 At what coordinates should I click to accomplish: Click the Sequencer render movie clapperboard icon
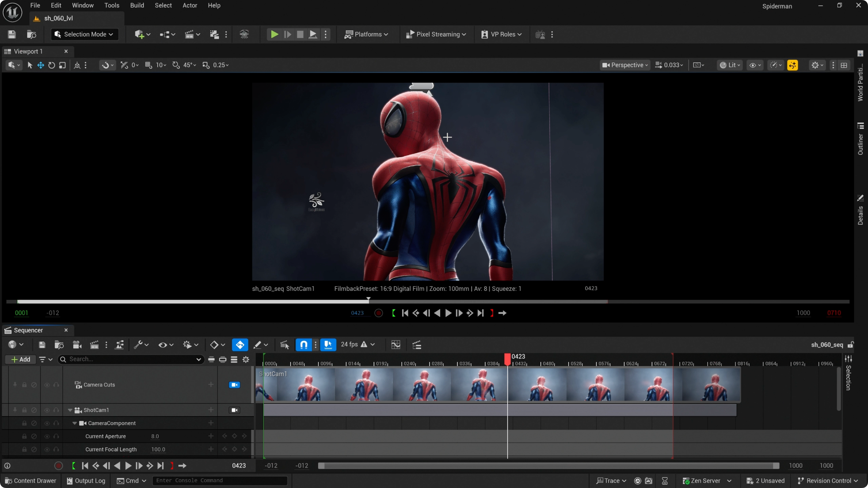(x=94, y=345)
